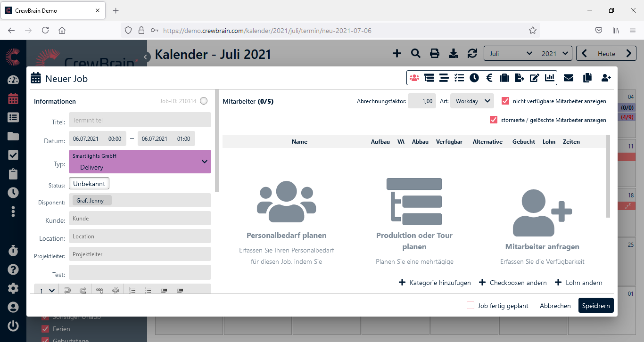Switch to the production tree-list tab icon

click(429, 78)
